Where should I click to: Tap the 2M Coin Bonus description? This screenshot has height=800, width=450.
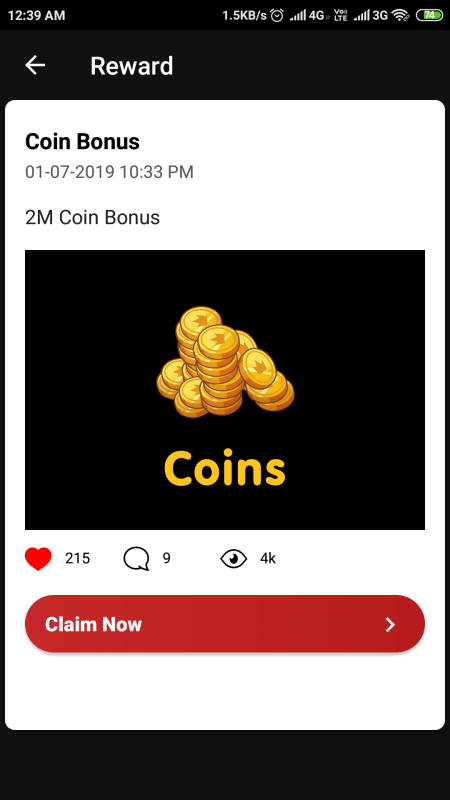92,218
